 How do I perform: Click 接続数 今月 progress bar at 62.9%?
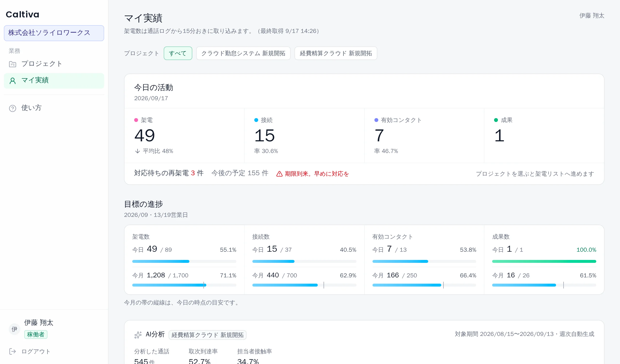[x=304, y=285]
